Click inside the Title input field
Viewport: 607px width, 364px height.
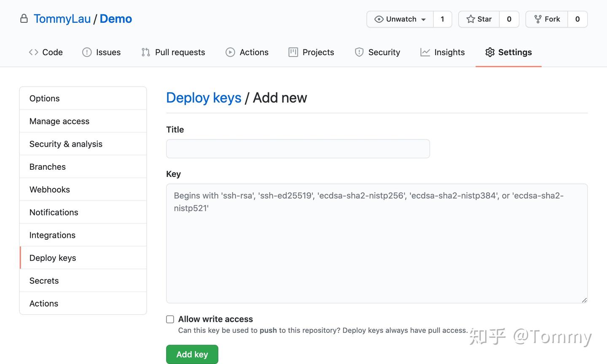(x=298, y=148)
